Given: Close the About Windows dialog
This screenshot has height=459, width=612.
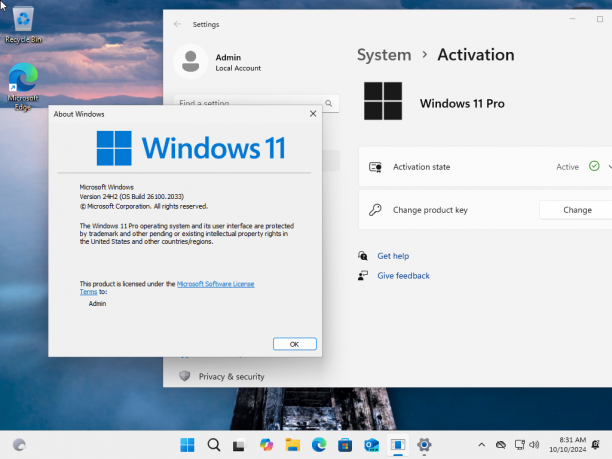Looking at the screenshot, I should tap(313, 114).
